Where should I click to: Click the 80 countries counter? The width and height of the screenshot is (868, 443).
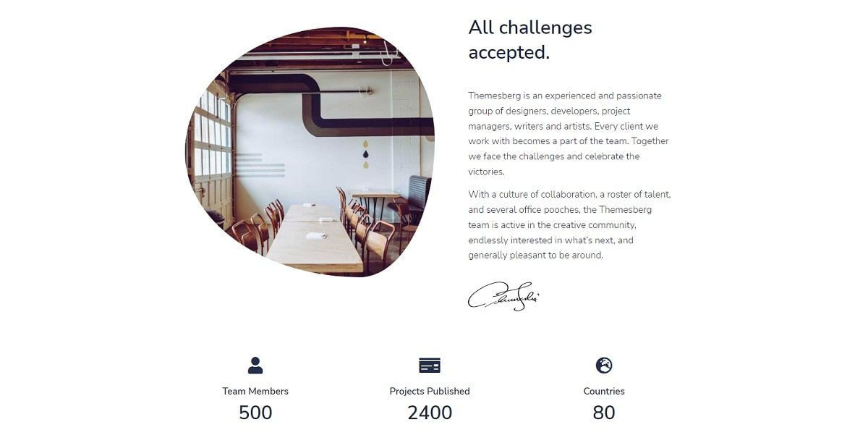pos(604,413)
